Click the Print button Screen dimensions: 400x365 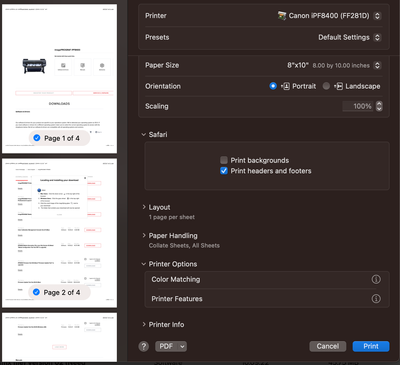click(371, 346)
